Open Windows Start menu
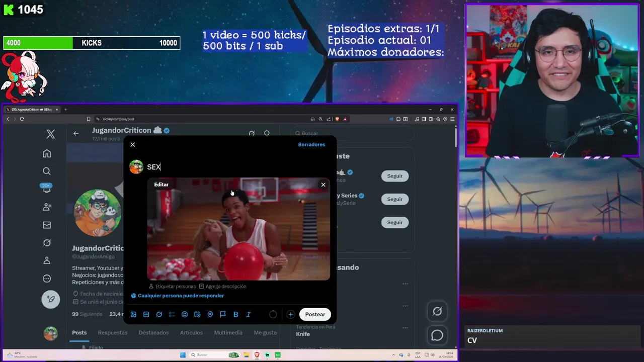Image resolution: width=644 pixels, height=362 pixels. pyautogui.click(x=183, y=355)
